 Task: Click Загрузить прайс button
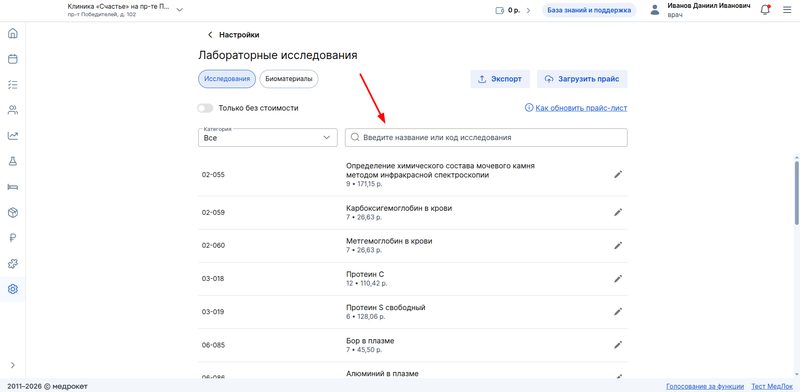tap(582, 79)
